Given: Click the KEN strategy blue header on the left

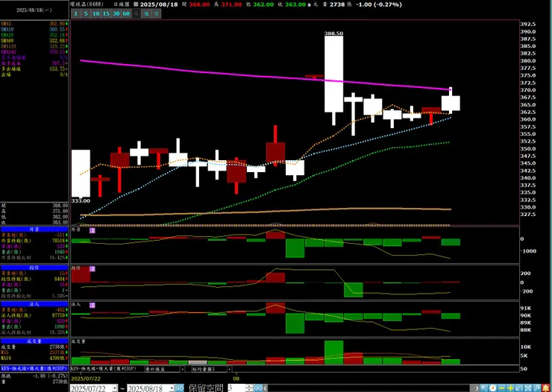Looking at the screenshot, I should pyautogui.click(x=34, y=368).
